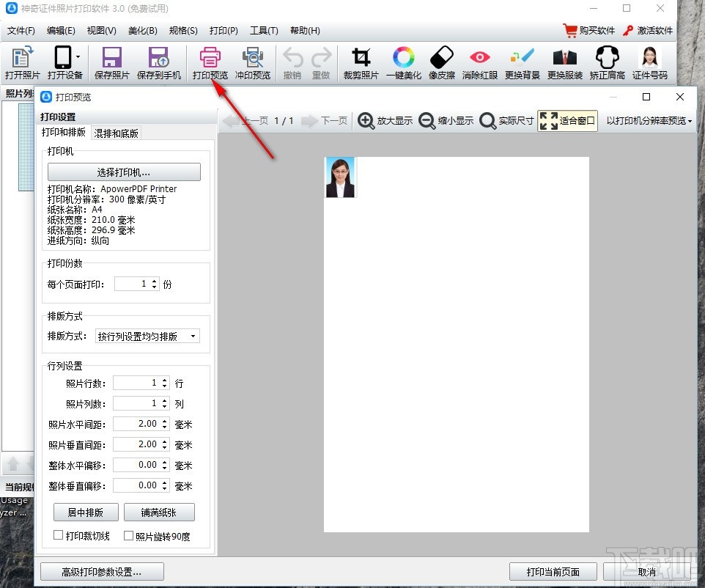Toggle 适合窗口 fit window button
This screenshot has width=705, height=588.
(567, 120)
